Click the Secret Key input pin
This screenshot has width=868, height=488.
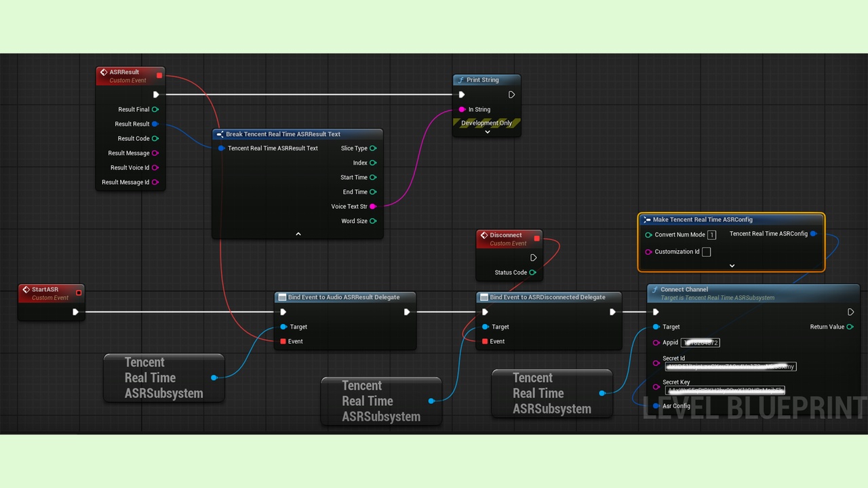[x=656, y=387]
